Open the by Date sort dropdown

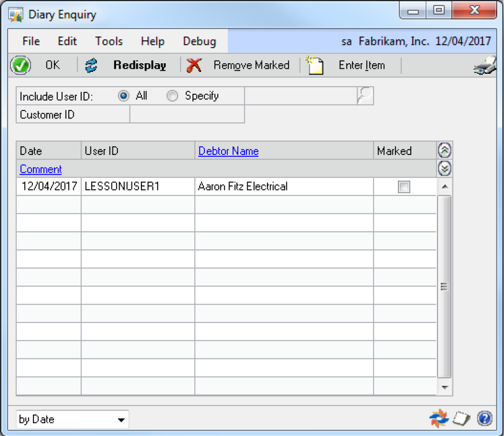tap(71, 419)
